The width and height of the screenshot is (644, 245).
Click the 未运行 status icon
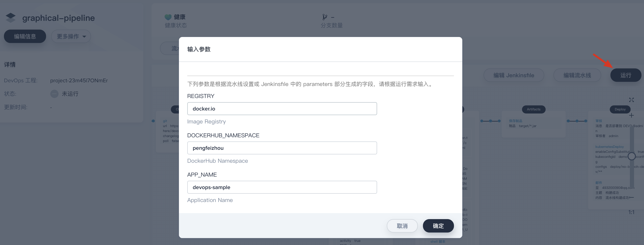54,94
